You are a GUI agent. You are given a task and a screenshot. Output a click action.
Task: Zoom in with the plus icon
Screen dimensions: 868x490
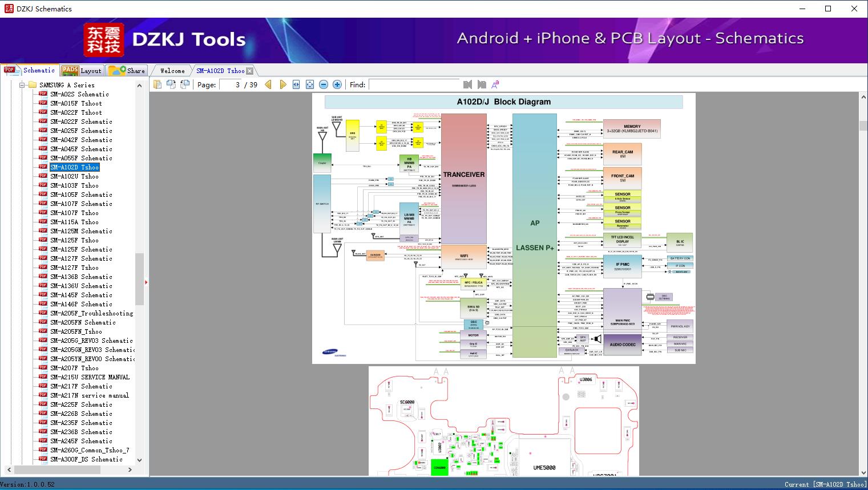click(x=337, y=84)
